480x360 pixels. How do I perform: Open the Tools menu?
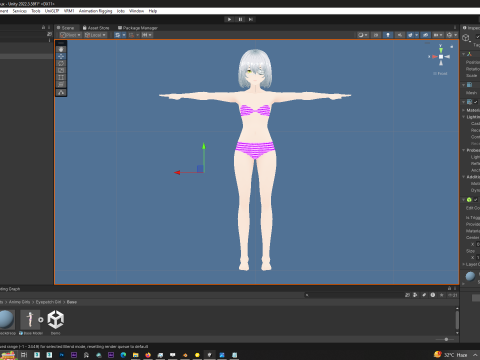pos(36,11)
